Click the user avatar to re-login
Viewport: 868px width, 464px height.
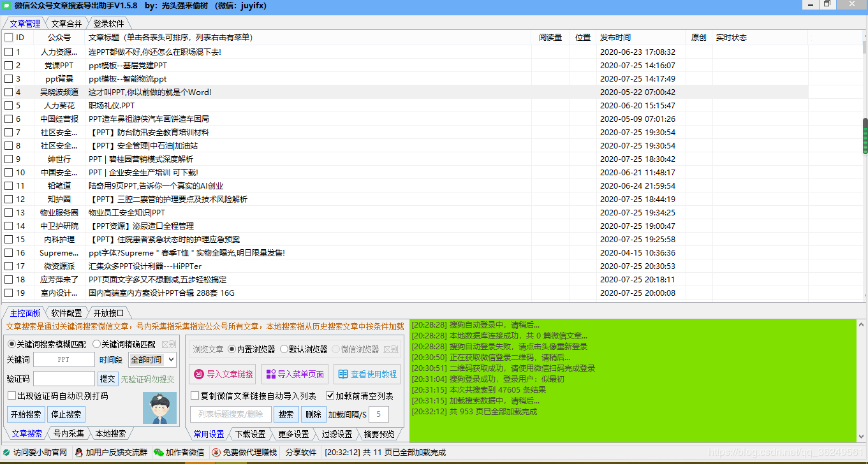point(159,407)
